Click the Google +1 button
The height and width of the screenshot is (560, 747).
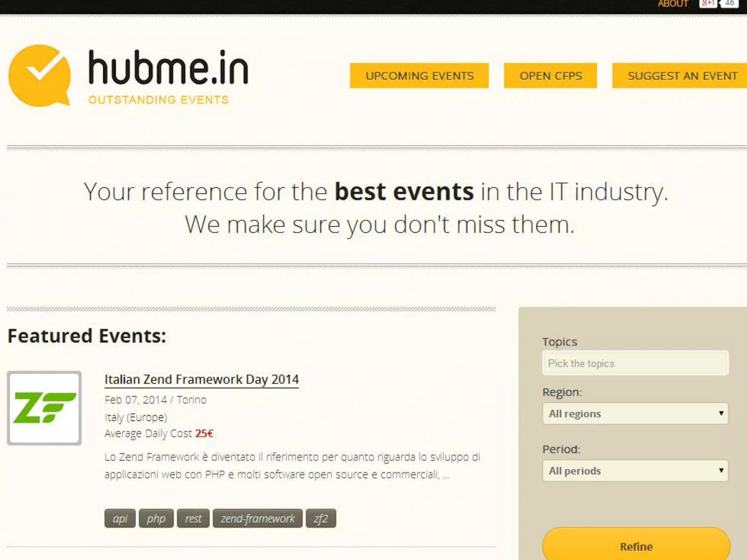point(708,3)
